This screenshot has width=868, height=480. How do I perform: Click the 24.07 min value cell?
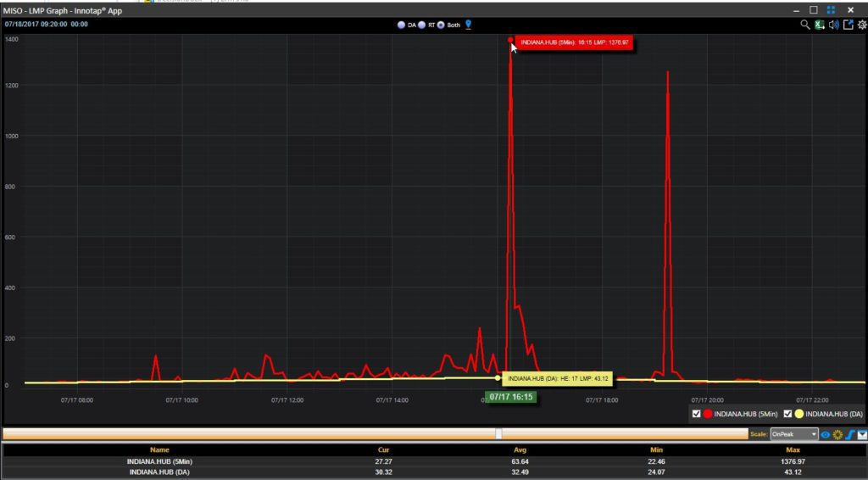[657, 472]
